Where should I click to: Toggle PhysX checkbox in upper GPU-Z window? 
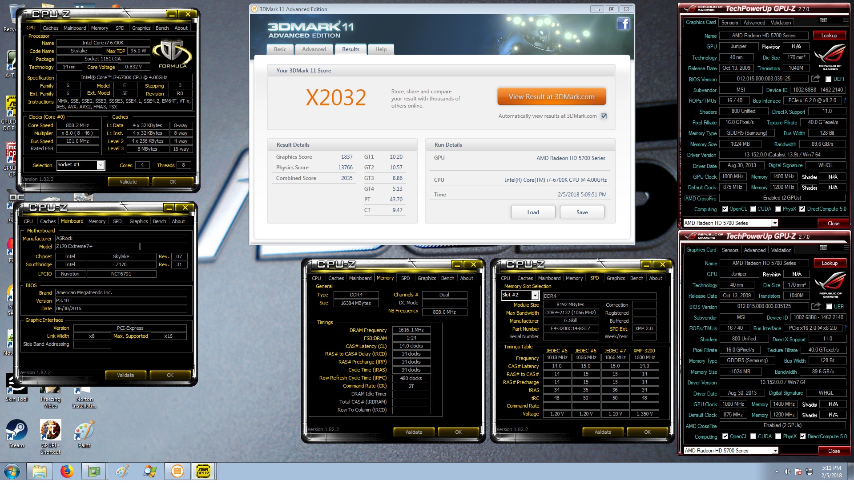pyautogui.click(x=778, y=209)
